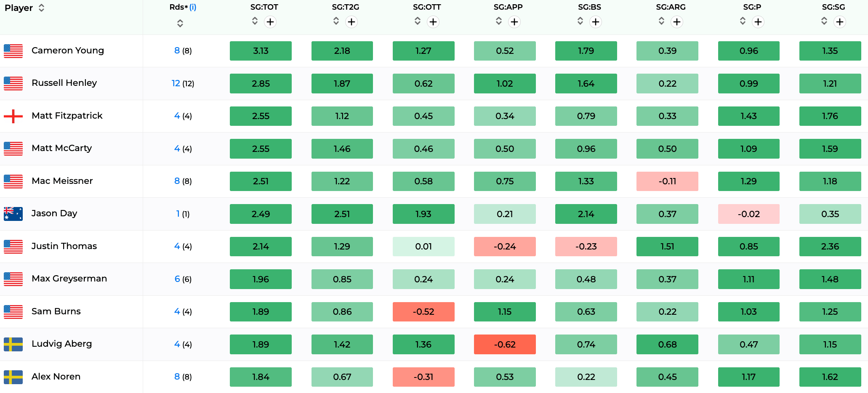The width and height of the screenshot is (868, 393).
Task: Sort the table by Player name
Action: coord(41,8)
